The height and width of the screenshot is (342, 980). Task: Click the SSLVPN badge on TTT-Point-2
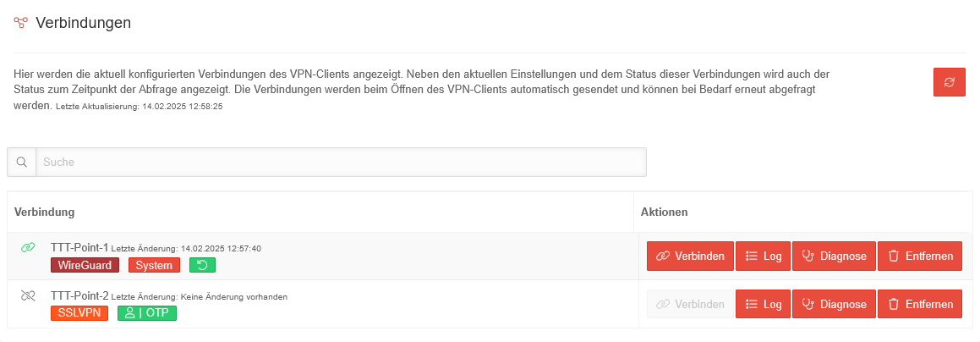coord(79,313)
